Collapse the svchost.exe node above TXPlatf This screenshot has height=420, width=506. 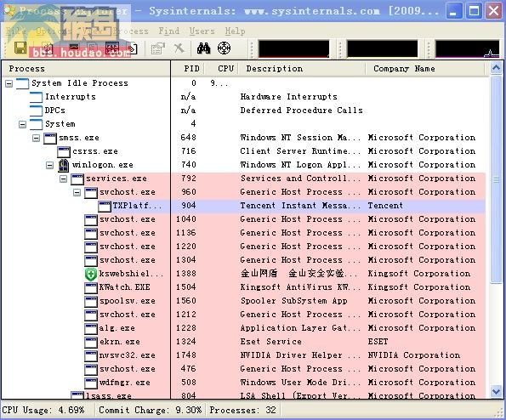point(77,193)
